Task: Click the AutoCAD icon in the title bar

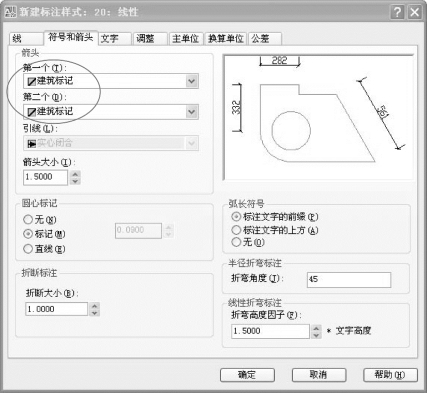Action: pyautogui.click(x=10, y=12)
